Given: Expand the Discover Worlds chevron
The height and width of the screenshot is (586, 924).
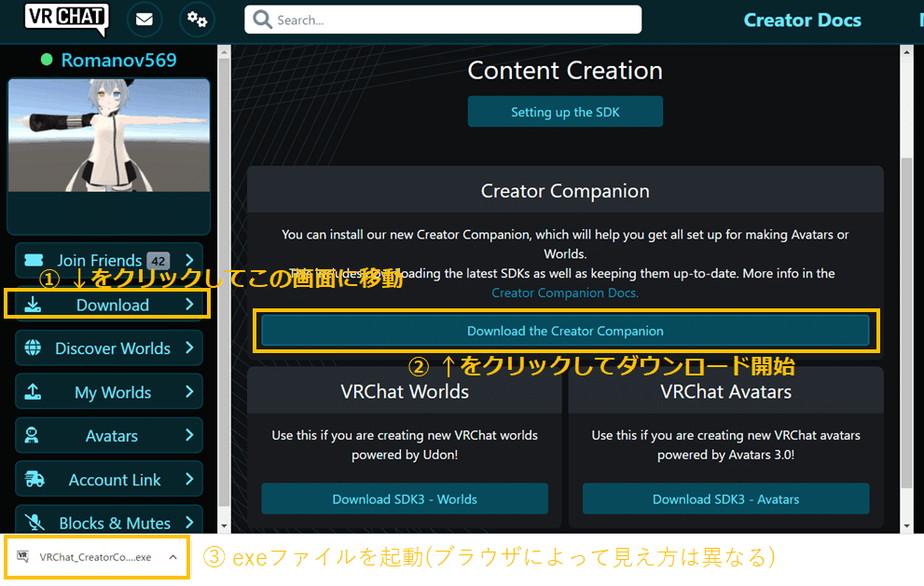Looking at the screenshot, I should 189,348.
